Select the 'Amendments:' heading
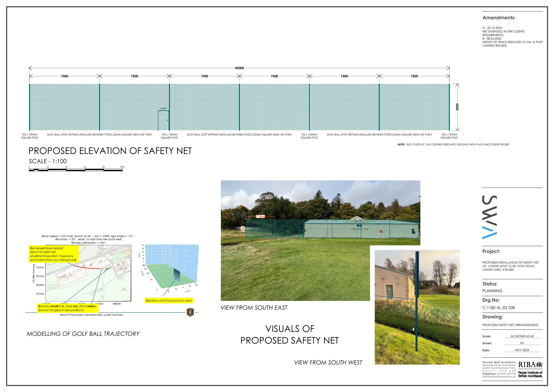The width and height of the screenshot is (554, 392). [499, 18]
